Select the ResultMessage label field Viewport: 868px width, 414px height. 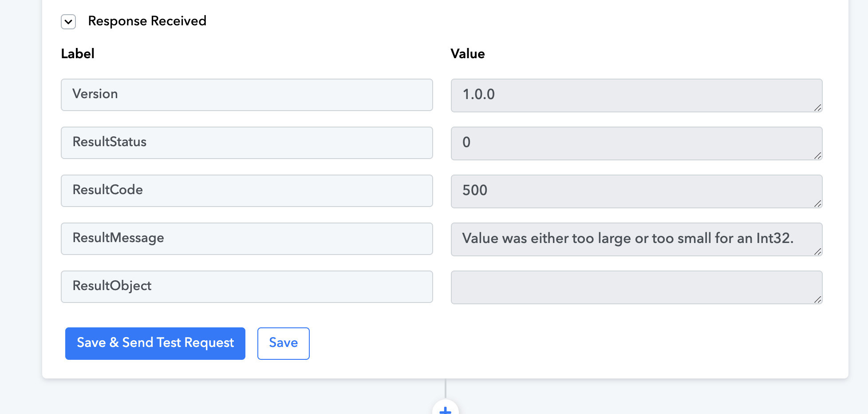247,239
